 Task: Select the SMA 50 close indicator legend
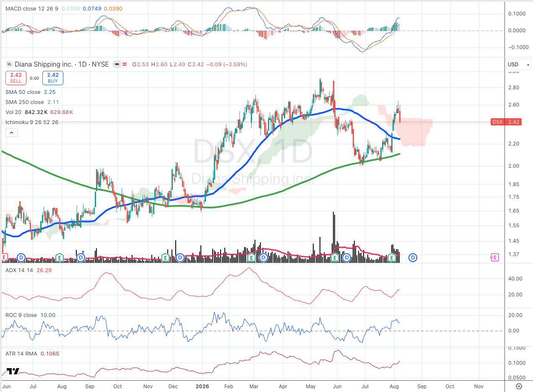[23, 92]
